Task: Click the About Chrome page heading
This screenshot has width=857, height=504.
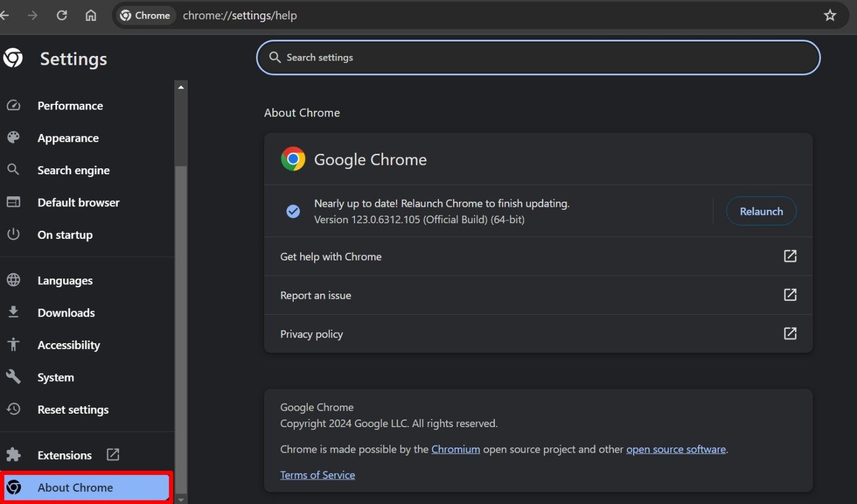Action: (x=302, y=112)
